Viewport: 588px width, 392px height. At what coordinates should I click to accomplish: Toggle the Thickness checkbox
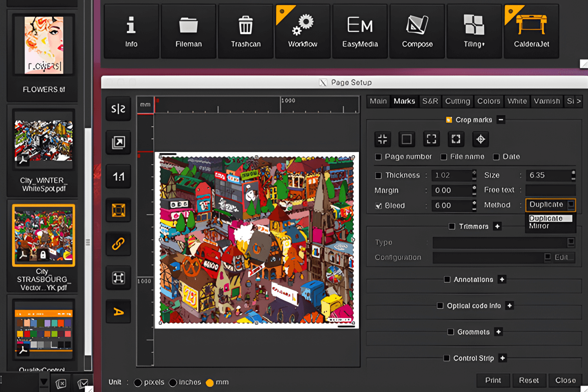[x=378, y=175]
